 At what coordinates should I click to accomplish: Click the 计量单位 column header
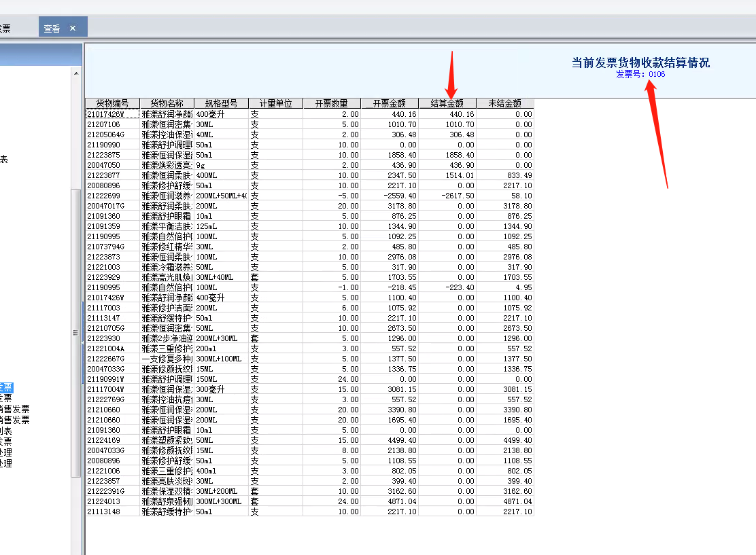276,103
